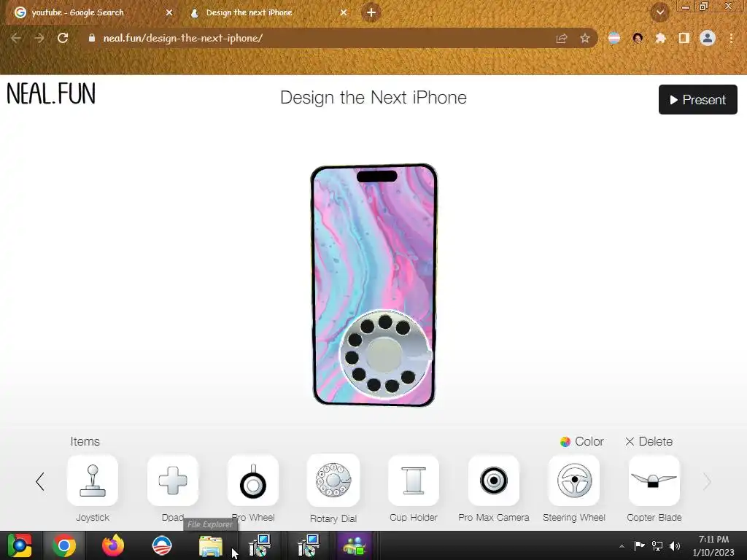Image resolution: width=747 pixels, height=560 pixels.
Task: Open the second installer taskbar icon
Action: pyautogui.click(x=308, y=545)
